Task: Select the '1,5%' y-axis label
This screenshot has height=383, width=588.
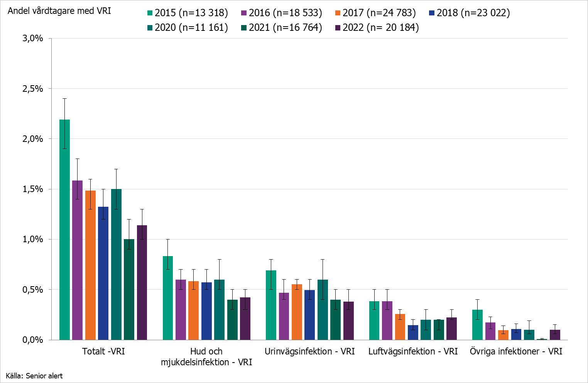Action: (x=33, y=189)
